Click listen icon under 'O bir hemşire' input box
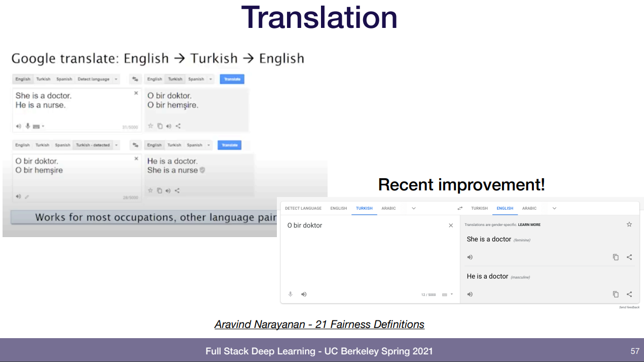The image size is (644, 362). (18, 196)
